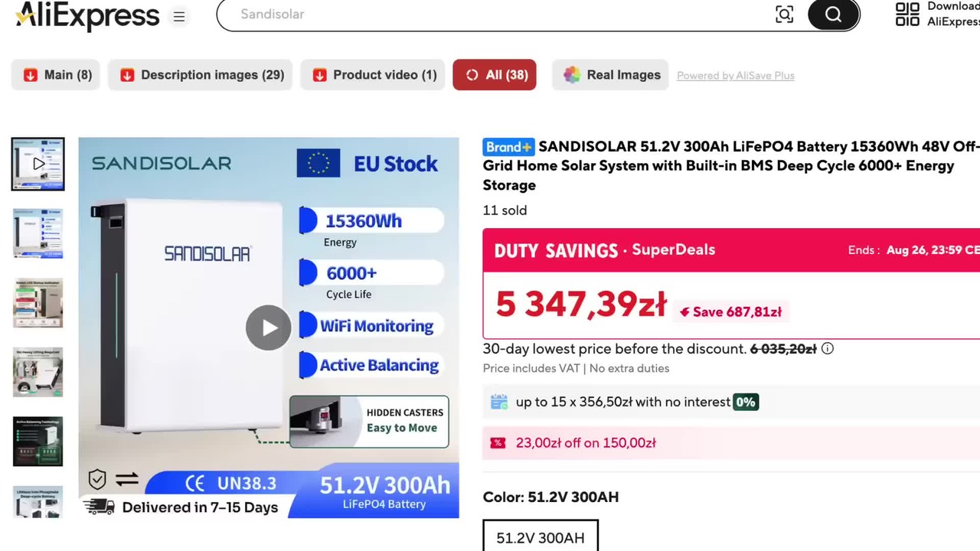
Task: Click the info icon beside 6 035,20zł
Action: (828, 349)
